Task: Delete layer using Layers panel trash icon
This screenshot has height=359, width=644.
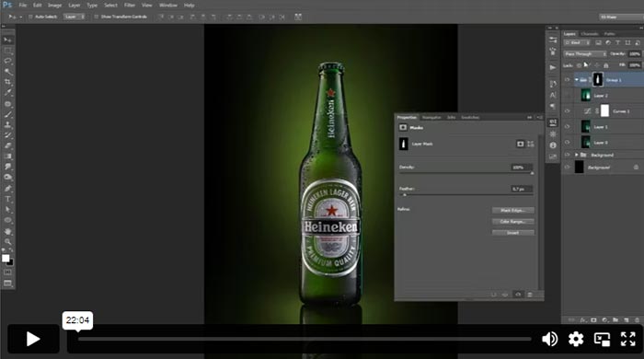Action: [637, 320]
